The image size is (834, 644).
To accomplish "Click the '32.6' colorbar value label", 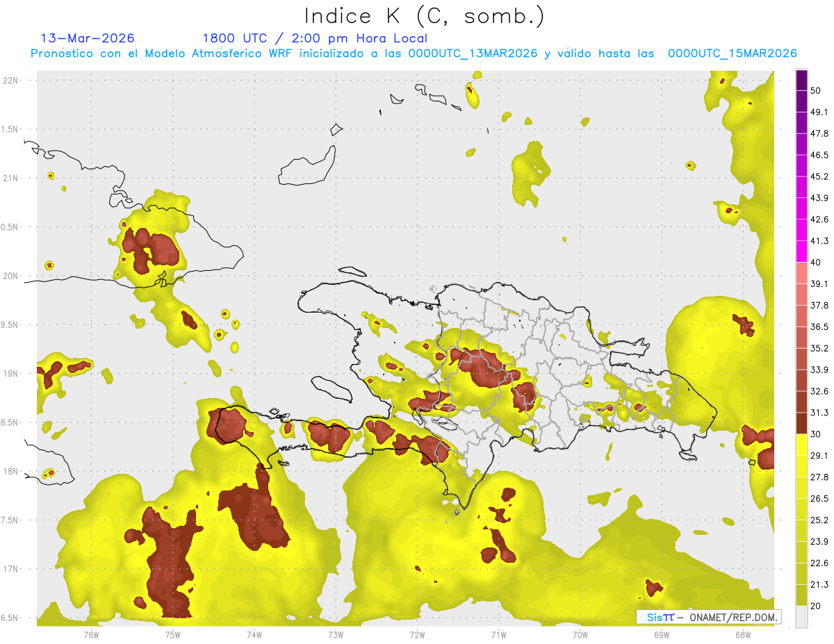I will (x=820, y=391).
